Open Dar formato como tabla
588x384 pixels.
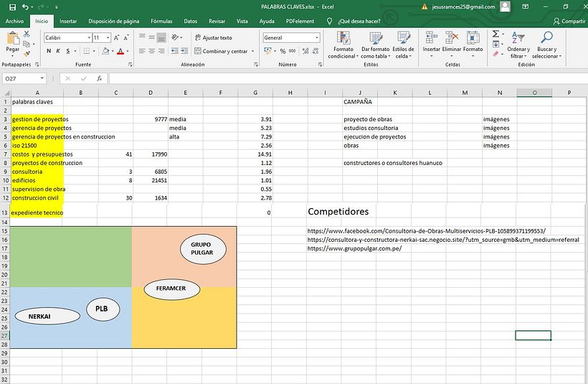click(x=376, y=45)
